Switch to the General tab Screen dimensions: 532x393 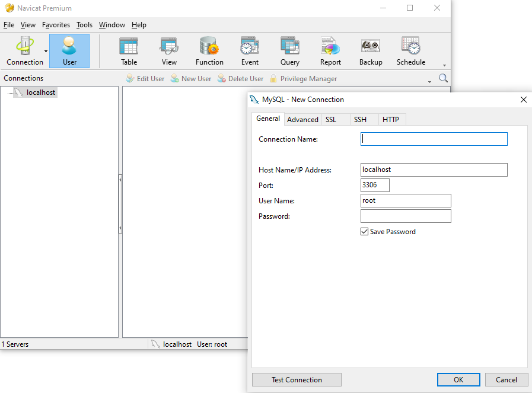268,119
